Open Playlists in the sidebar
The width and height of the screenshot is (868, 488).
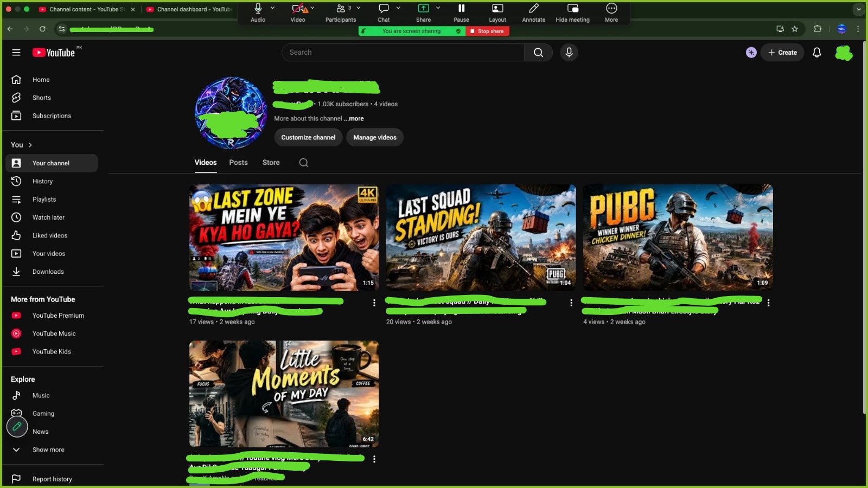pyautogui.click(x=52, y=200)
